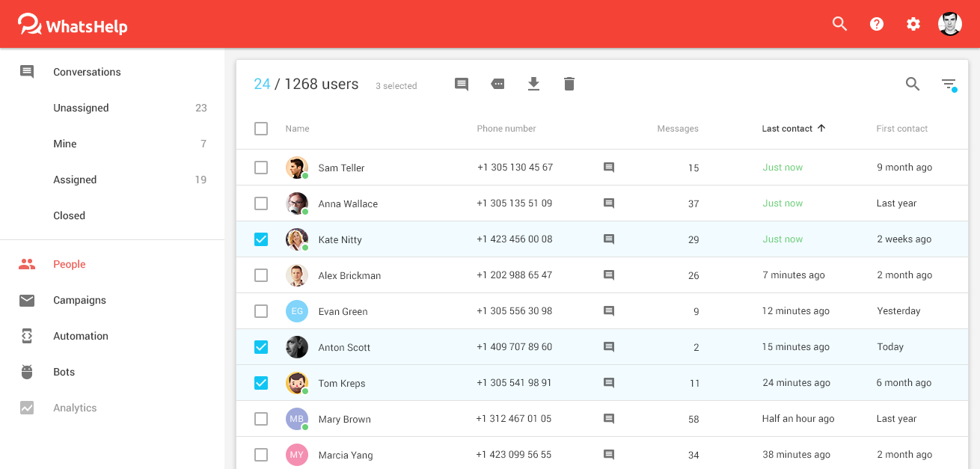980x469 pixels.
Task: Delete selected users with the trash icon
Action: pyautogui.click(x=569, y=84)
